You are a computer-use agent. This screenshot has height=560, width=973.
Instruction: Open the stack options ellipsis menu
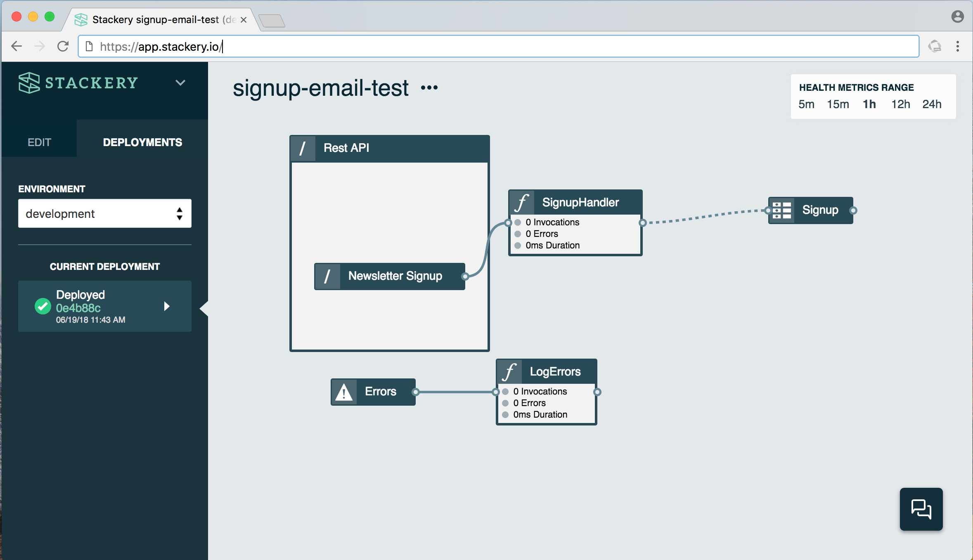click(429, 87)
